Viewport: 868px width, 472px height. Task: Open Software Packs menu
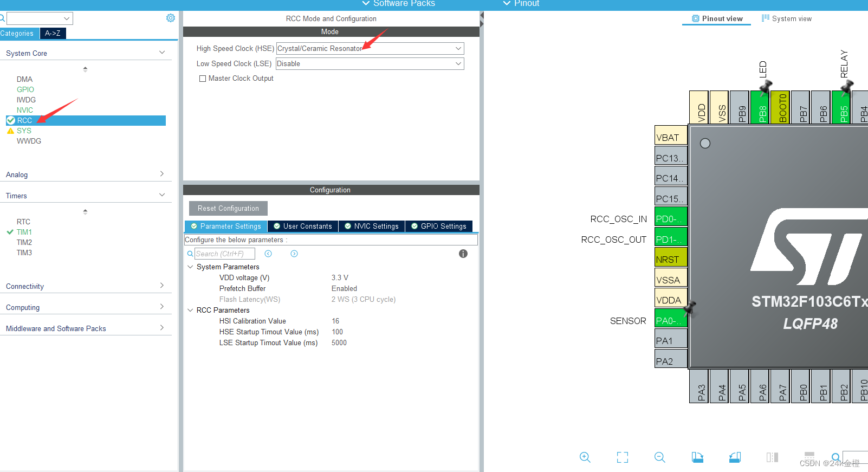(399, 4)
